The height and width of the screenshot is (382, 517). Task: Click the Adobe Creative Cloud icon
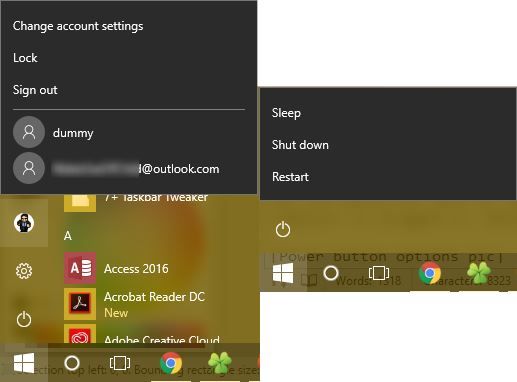point(80,334)
